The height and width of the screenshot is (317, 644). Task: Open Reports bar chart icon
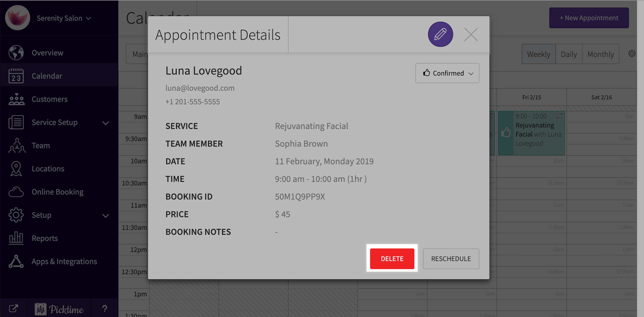[x=16, y=238]
